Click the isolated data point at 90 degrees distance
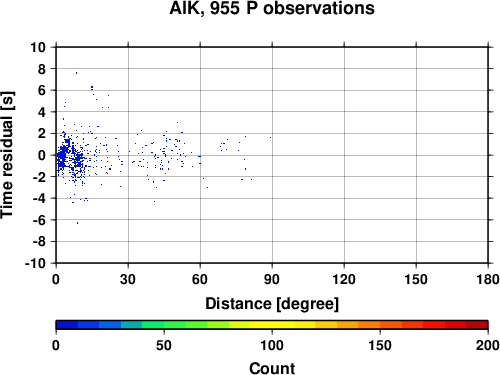The height and width of the screenshot is (375, 500). [x=270, y=137]
